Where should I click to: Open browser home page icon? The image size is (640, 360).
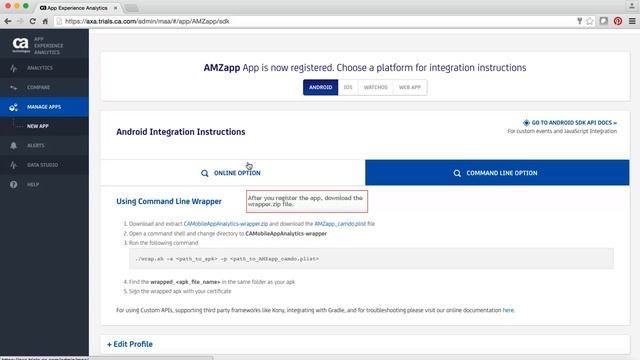point(45,21)
